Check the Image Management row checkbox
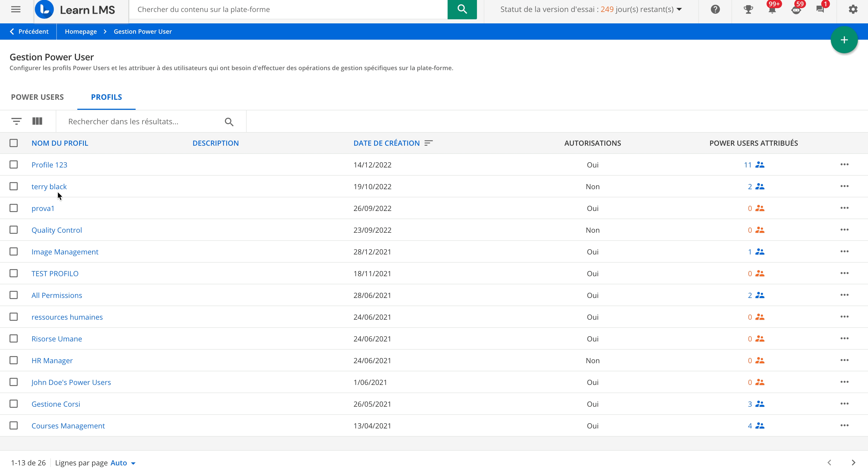 point(14,252)
